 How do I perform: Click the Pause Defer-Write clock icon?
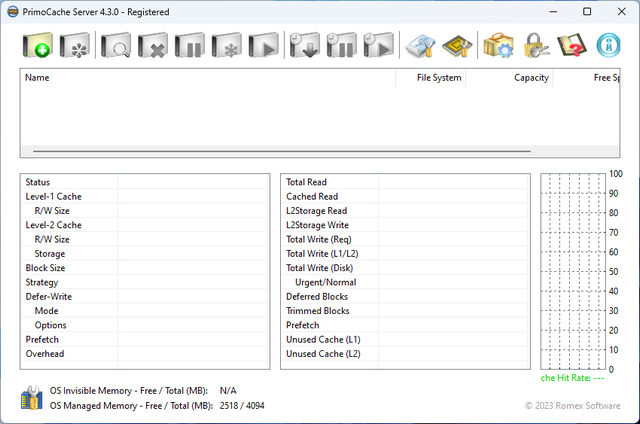341,45
